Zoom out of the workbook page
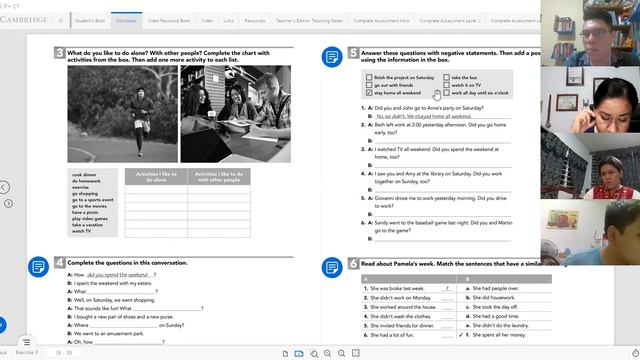 point(342,353)
